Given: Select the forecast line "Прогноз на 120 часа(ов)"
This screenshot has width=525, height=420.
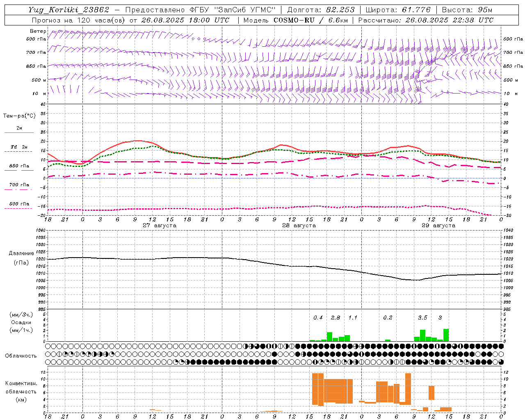Looking at the screenshot, I should click(78, 20).
